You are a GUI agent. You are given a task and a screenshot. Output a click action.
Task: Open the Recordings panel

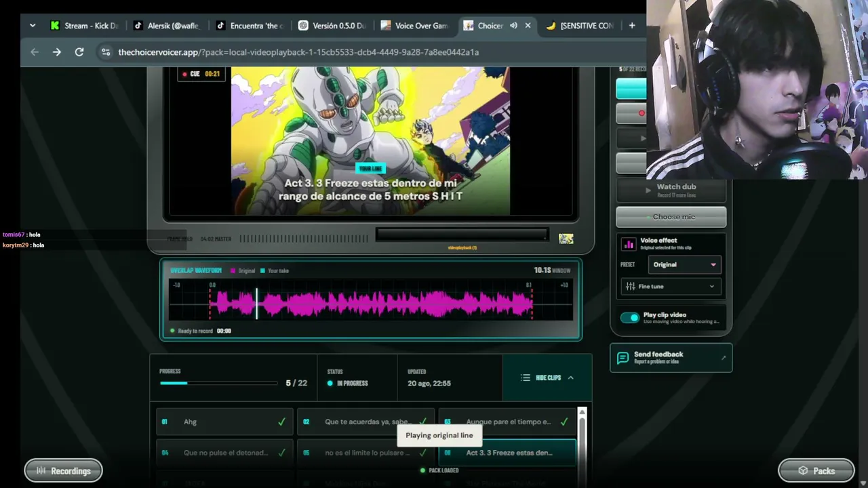(x=63, y=470)
